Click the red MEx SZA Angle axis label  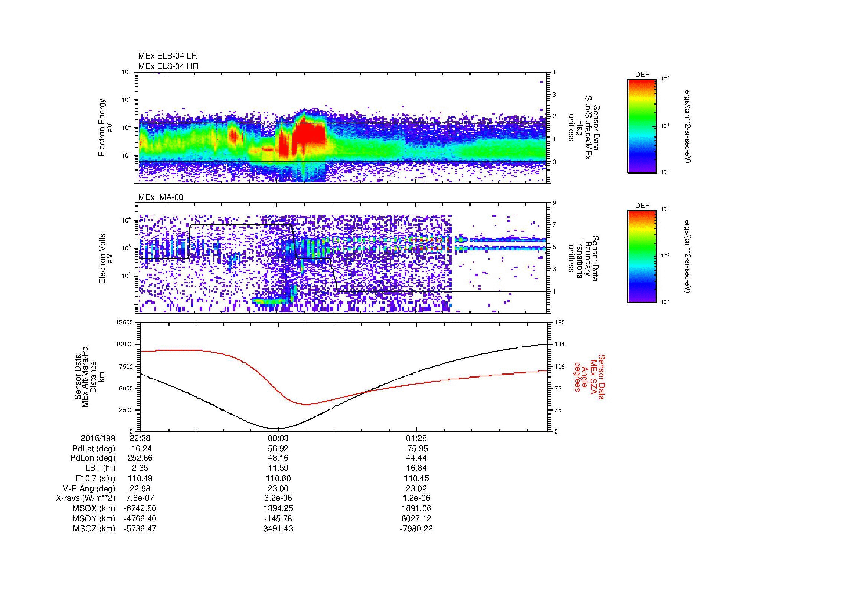589,376
